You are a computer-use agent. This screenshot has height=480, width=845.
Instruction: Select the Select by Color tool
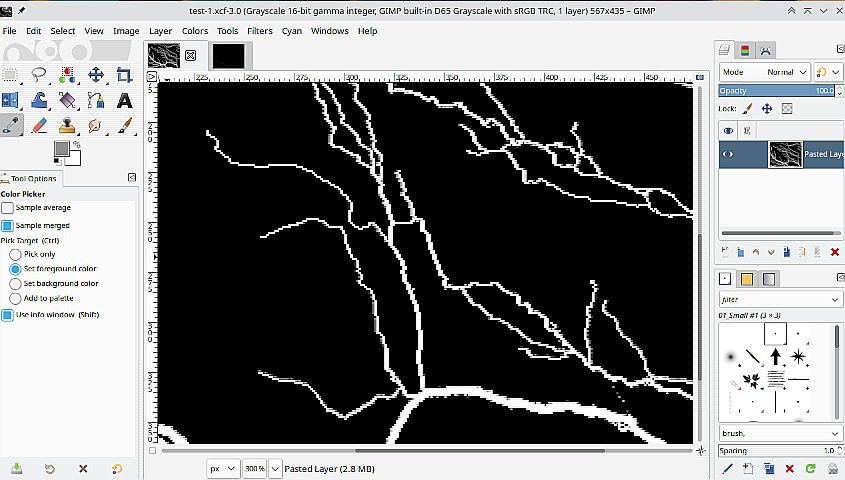point(67,74)
